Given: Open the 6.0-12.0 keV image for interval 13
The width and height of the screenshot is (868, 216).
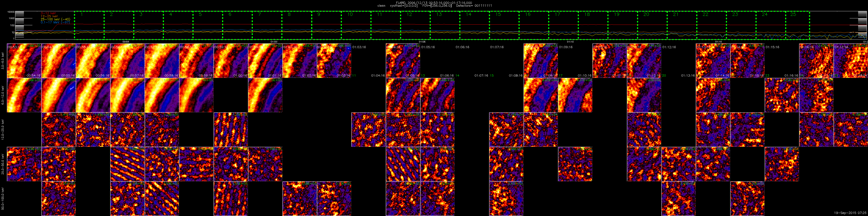Looking at the screenshot, I should pyautogui.click(x=437, y=95).
